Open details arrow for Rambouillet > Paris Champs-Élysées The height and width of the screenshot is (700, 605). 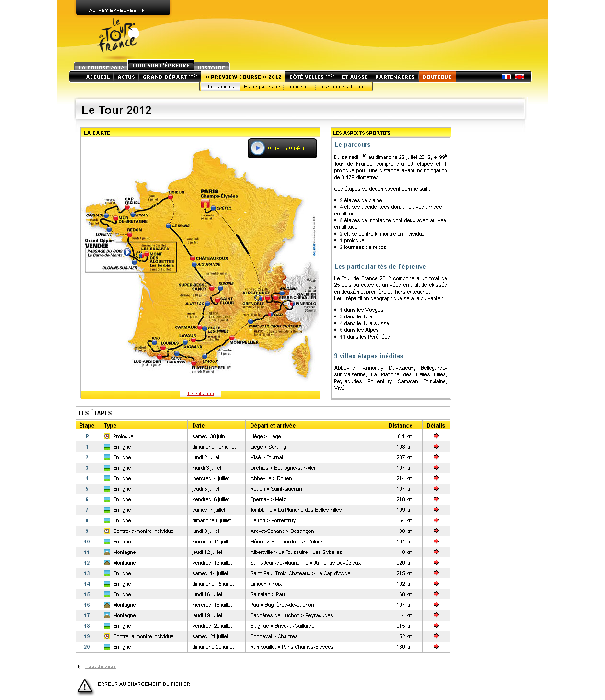(436, 646)
